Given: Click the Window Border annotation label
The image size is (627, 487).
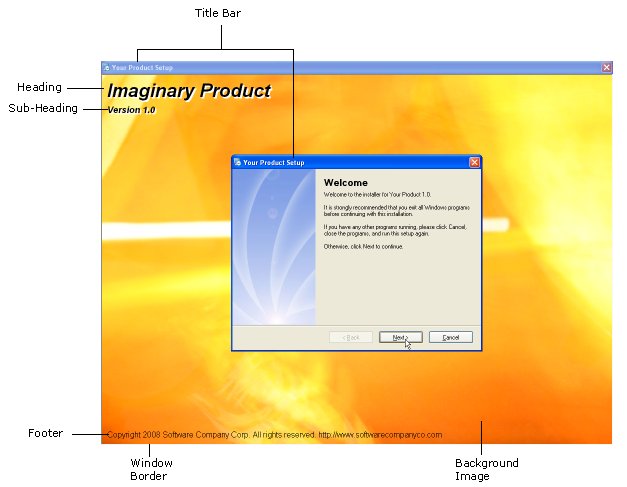Looking at the screenshot, I should click(151, 469).
